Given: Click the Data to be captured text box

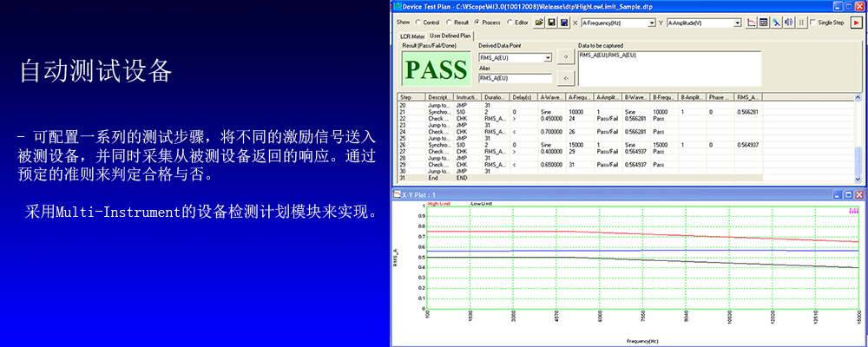Looking at the screenshot, I should point(669,67).
